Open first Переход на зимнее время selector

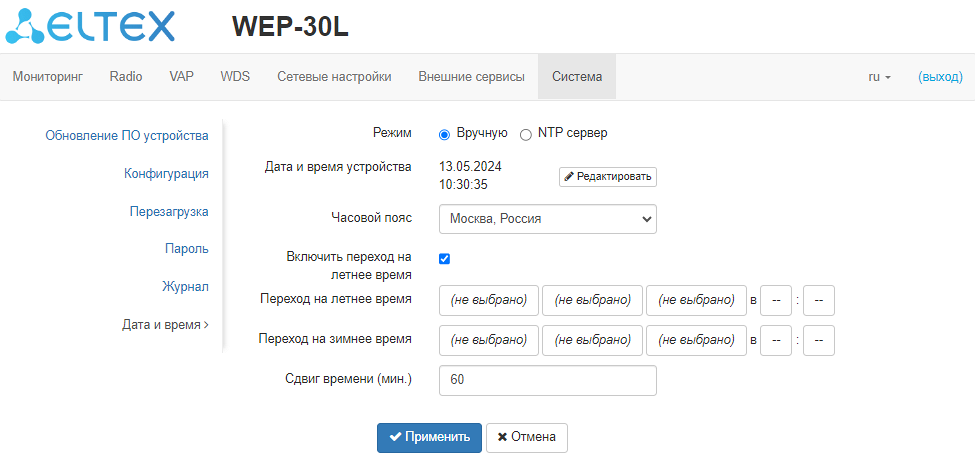[x=489, y=340]
